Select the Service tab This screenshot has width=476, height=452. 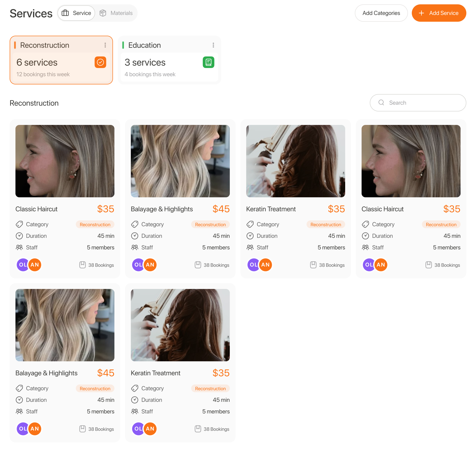point(76,13)
